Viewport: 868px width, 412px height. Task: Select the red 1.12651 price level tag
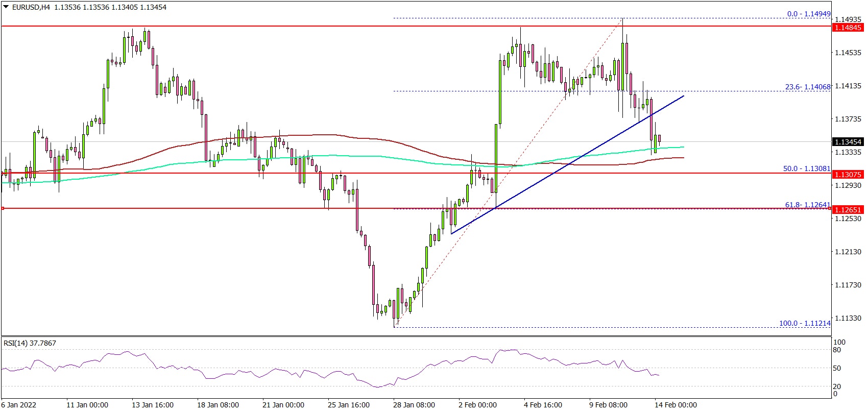point(848,210)
